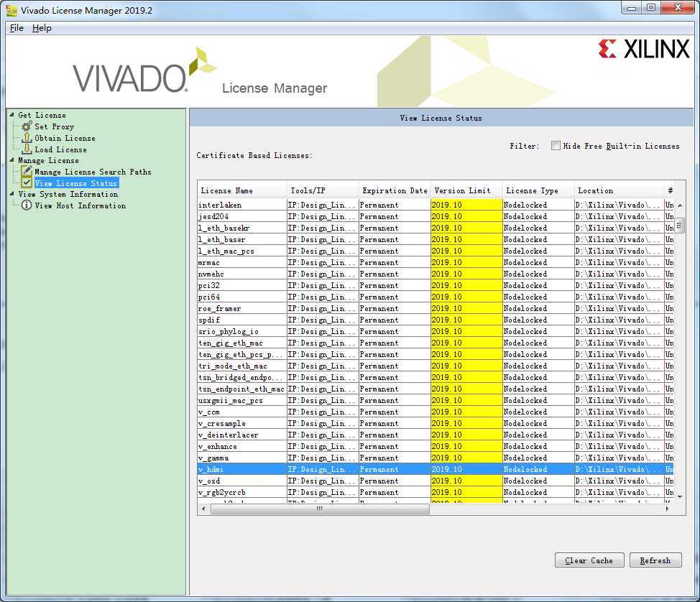Select the tsn_endpoint_eth_mac license row

click(x=436, y=389)
